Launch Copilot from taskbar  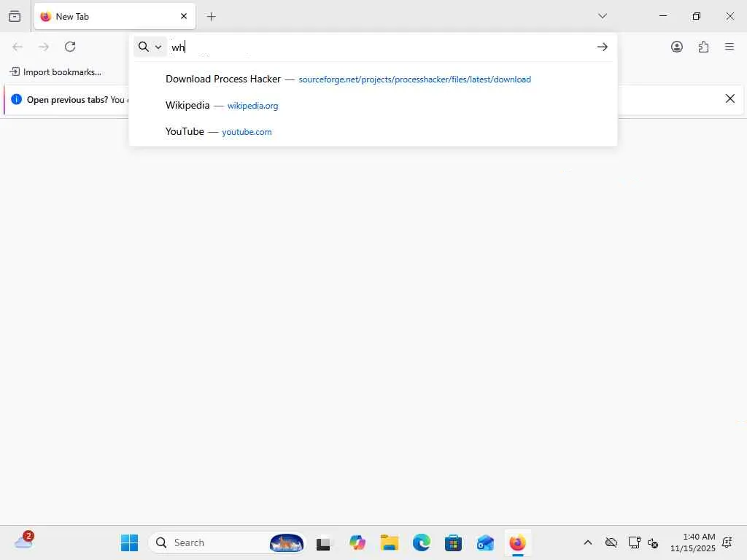click(x=357, y=542)
